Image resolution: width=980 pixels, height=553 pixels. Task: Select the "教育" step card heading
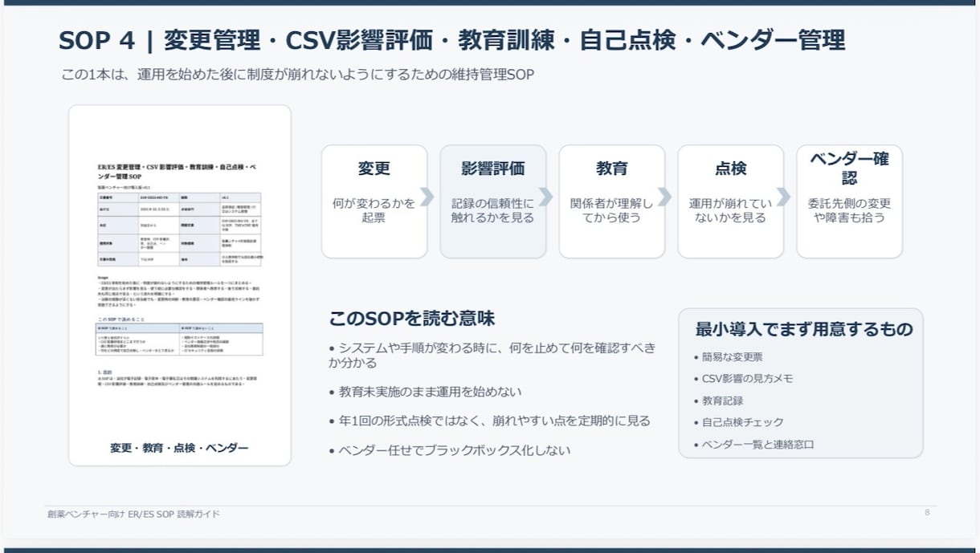coord(612,169)
